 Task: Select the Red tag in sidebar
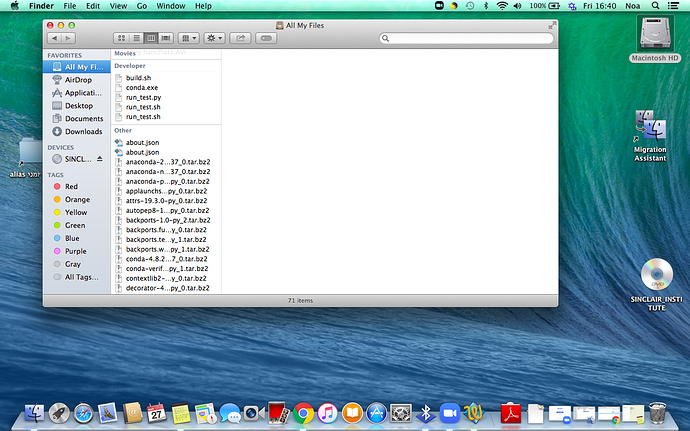[71, 186]
